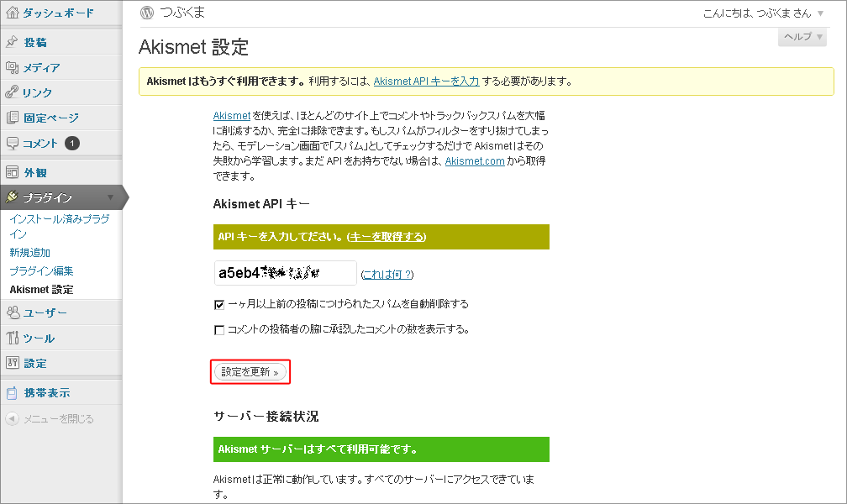
Task: Open the 外観 menu
Action: (35, 173)
